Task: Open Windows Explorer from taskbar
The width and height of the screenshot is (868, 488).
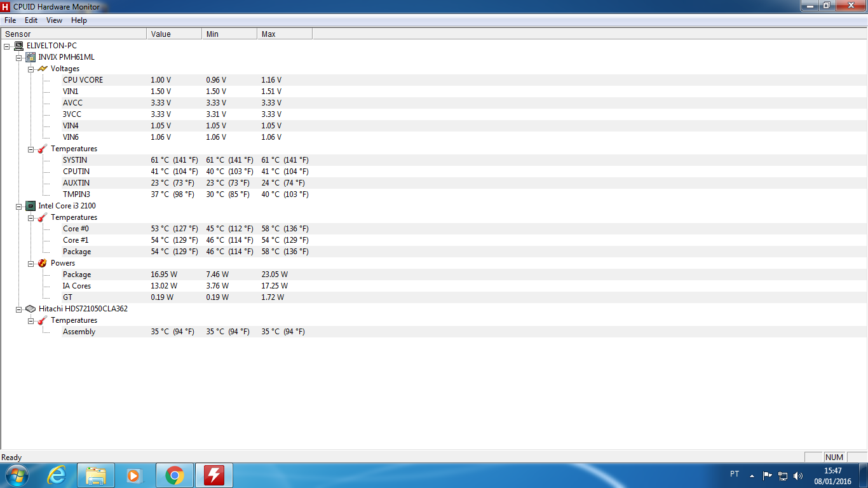Action: pyautogui.click(x=96, y=475)
